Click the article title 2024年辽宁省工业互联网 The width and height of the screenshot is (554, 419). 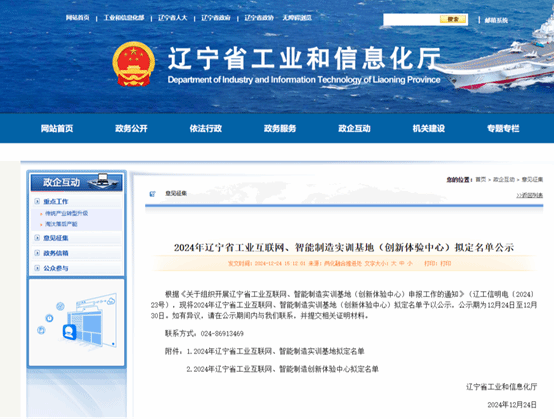(x=343, y=247)
